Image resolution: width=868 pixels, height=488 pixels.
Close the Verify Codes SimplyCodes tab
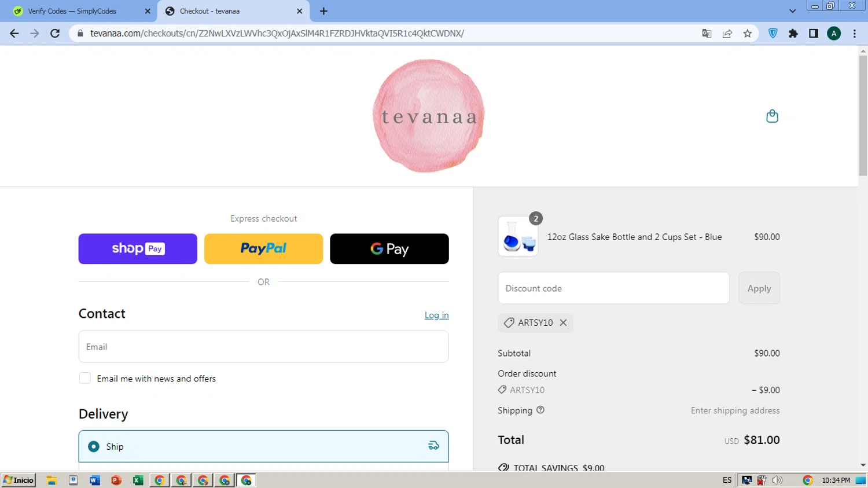148,11
